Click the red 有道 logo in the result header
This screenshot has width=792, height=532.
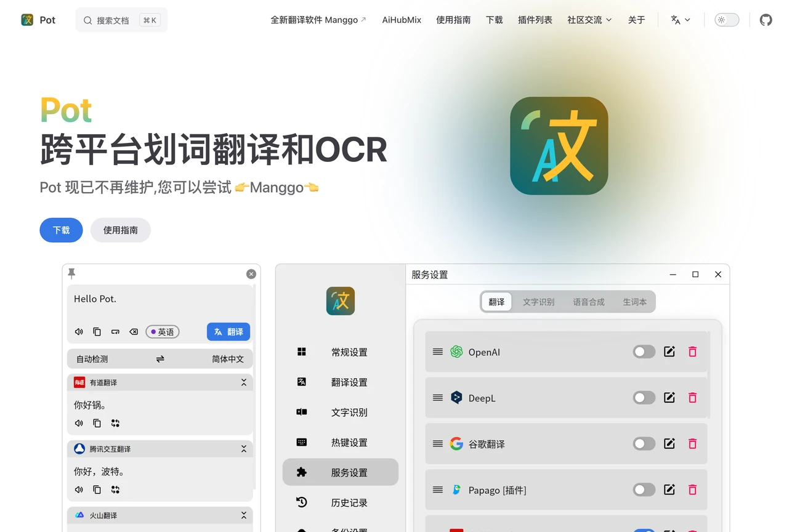(x=79, y=382)
